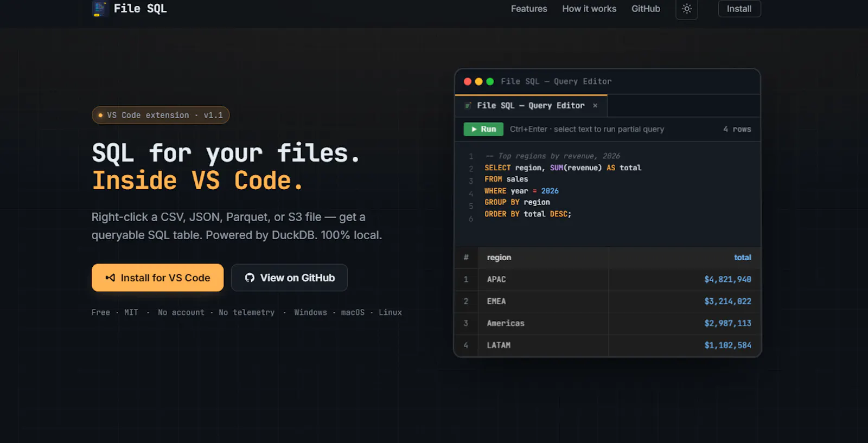868x443 pixels.
Task: Click the green window dot
Action: point(490,81)
